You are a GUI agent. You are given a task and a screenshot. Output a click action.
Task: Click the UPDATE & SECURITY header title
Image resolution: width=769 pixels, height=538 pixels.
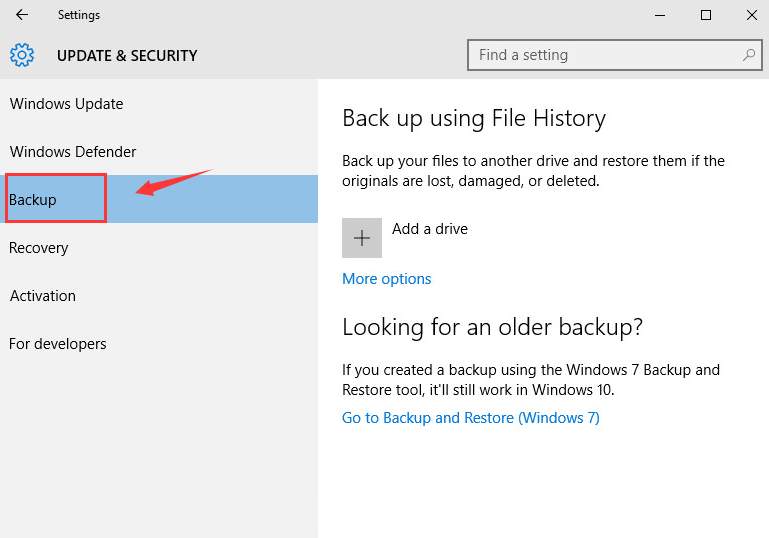click(x=127, y=55)
